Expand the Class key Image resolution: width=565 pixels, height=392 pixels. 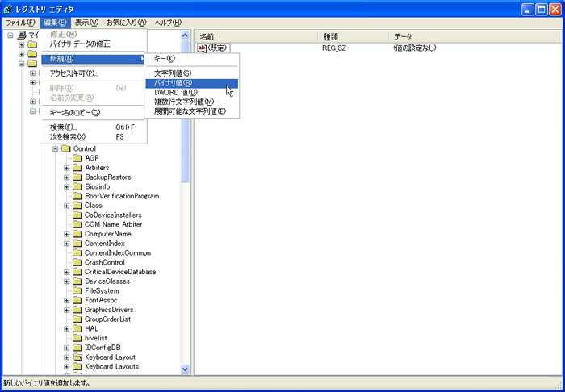[67, 206]
